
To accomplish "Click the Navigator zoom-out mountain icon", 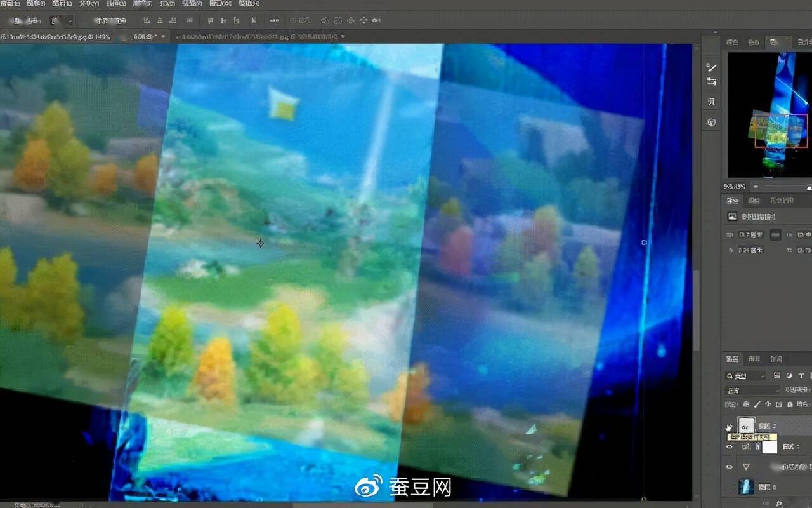I will click(756, 187).
